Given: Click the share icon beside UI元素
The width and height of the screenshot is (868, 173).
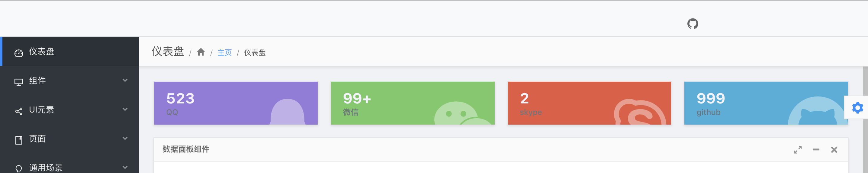Looking at the screenshot, I should pyautogui.click(x=19, y=111).
